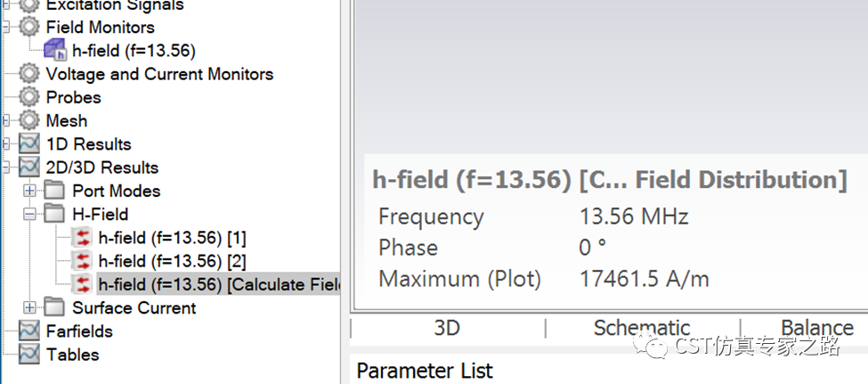Click the Parameter List panel title

425,371
